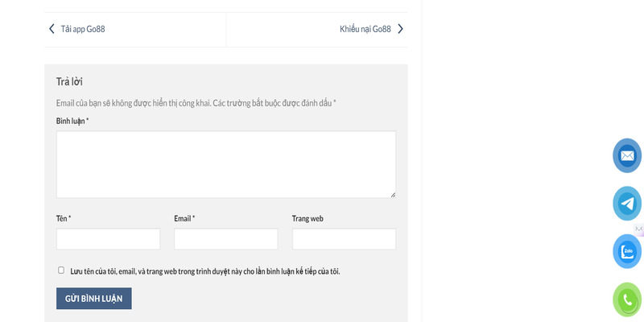Select the 'Email' input field
Screen dimensions: 644x322
coord(225,239)
